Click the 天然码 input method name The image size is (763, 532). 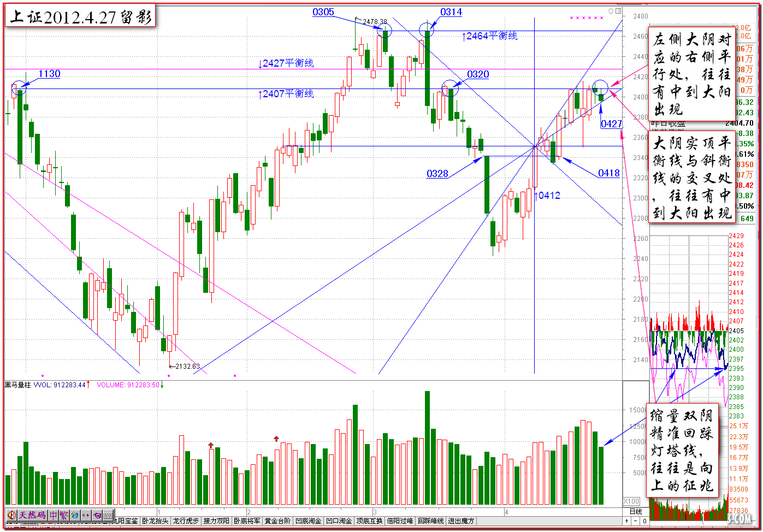tap(32, 515)
